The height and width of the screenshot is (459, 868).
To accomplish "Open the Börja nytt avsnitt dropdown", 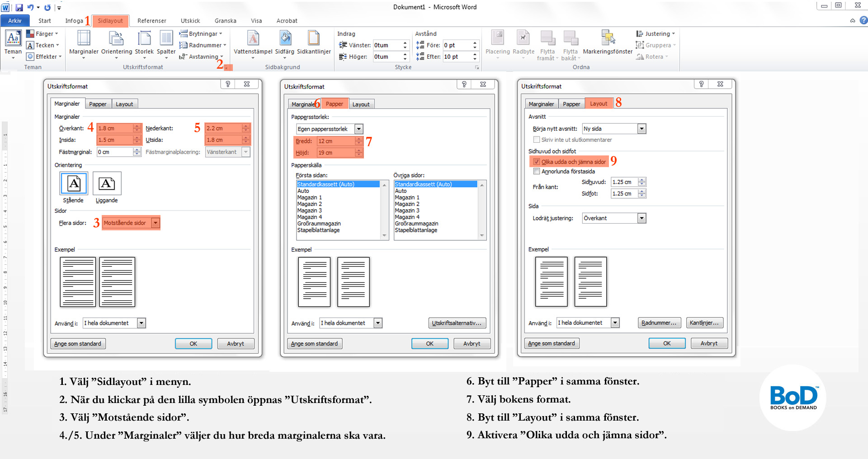I will [642, 129].
